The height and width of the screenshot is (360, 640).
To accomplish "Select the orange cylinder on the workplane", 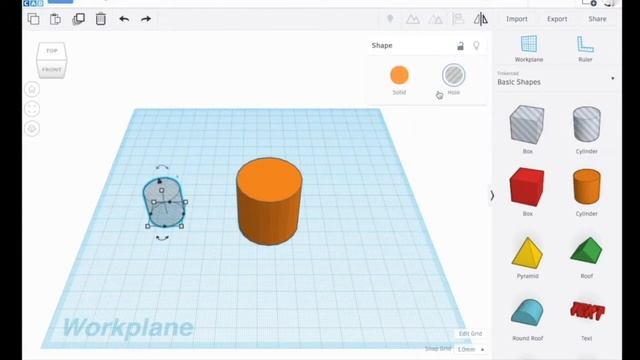I will click(x=269, y=202).
